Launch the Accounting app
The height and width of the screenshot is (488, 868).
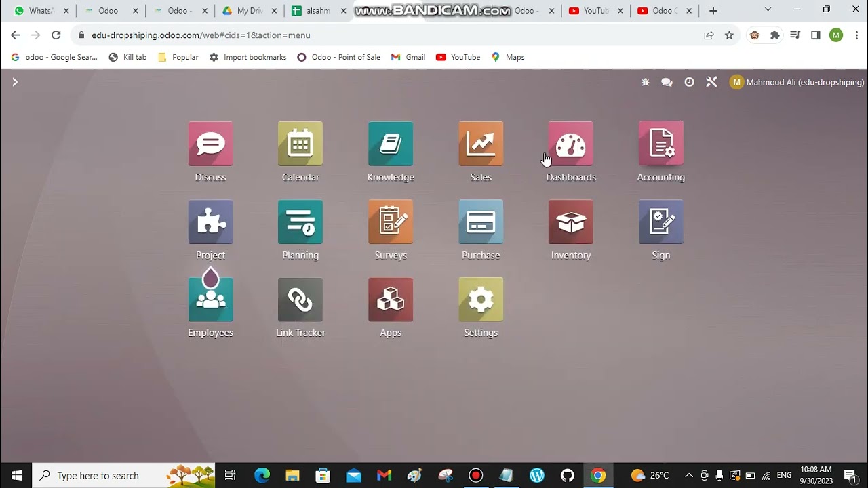661,144
